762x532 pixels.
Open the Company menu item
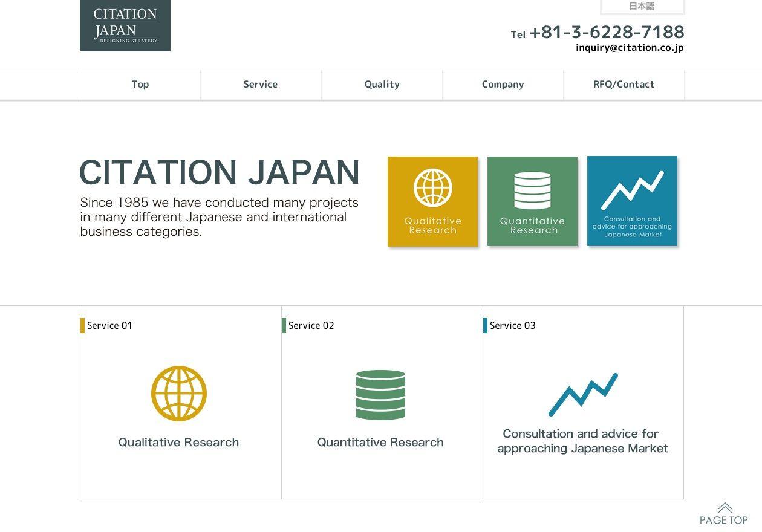click(x=503, y=84)
